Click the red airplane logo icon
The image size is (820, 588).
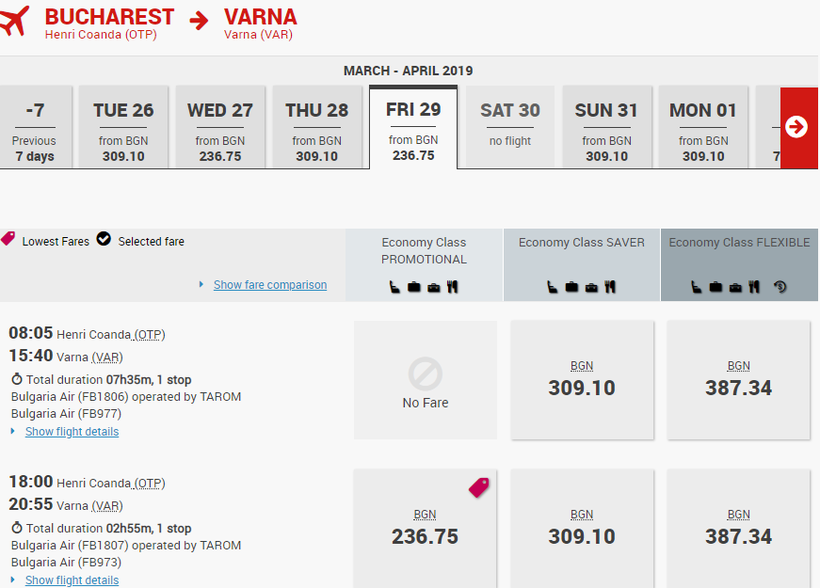[15, 20]
